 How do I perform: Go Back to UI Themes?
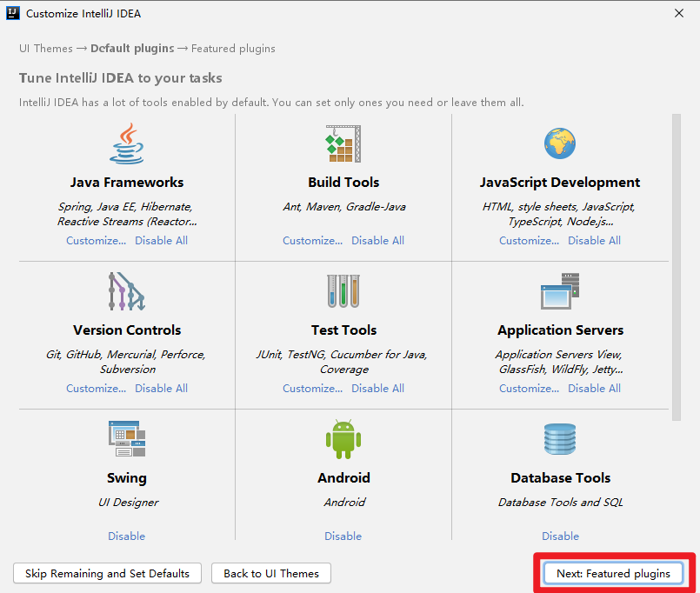pyautogui.click(x=271, y=573)
